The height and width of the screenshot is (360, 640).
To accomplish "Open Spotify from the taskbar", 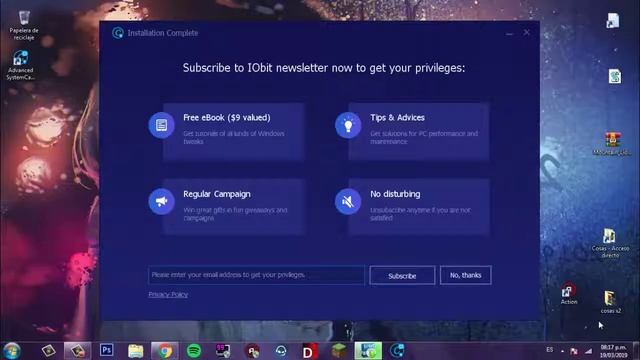I will [x=194, y=351].
